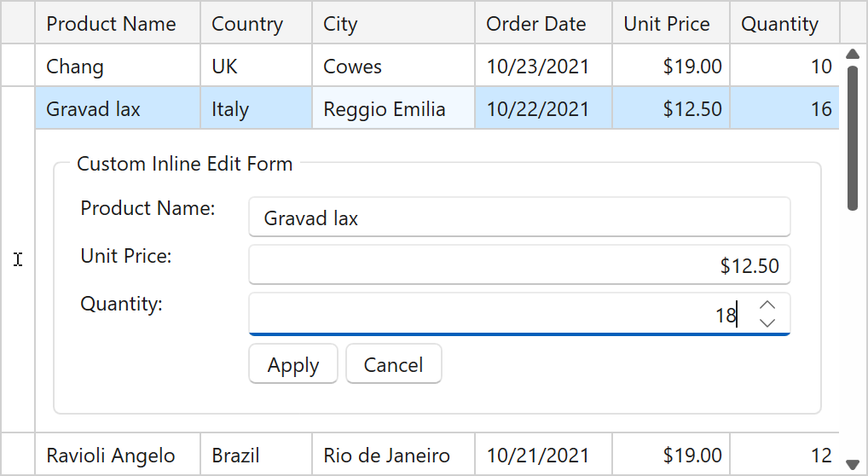Click the Product Name text field
The image size is (868, 476).
[518, 218]
